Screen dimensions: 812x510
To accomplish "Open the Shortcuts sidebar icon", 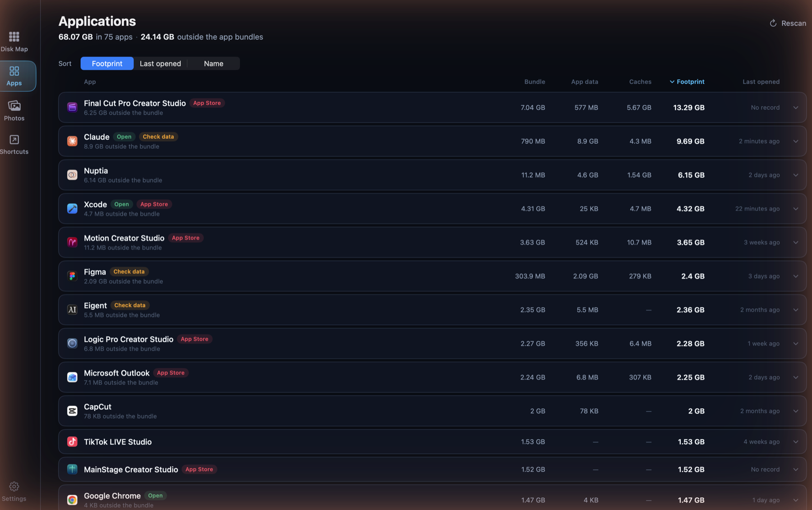I will click(14, 140).
